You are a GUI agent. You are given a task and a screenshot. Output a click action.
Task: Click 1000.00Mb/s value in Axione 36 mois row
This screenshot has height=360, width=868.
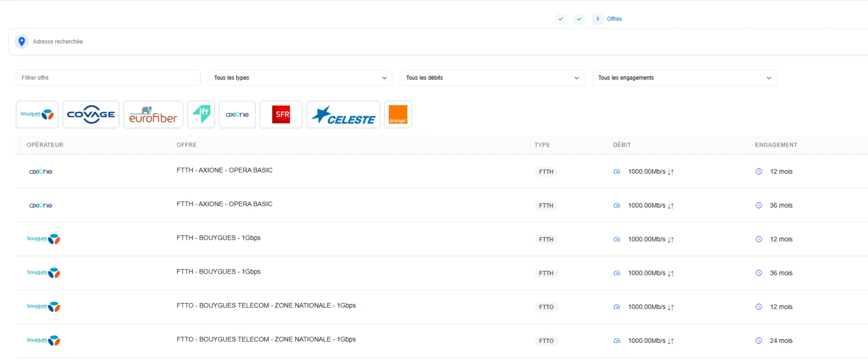click(647, 205)
